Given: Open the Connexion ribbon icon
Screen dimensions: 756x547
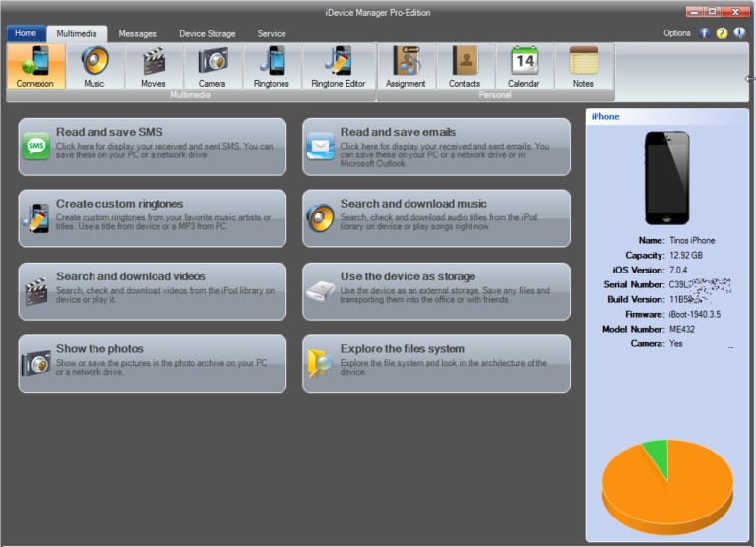Looking at the screenshot, I should coord(35,66).
